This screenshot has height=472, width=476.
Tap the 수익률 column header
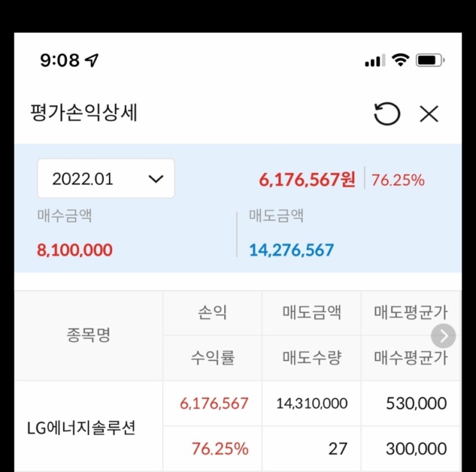[213, 357]
